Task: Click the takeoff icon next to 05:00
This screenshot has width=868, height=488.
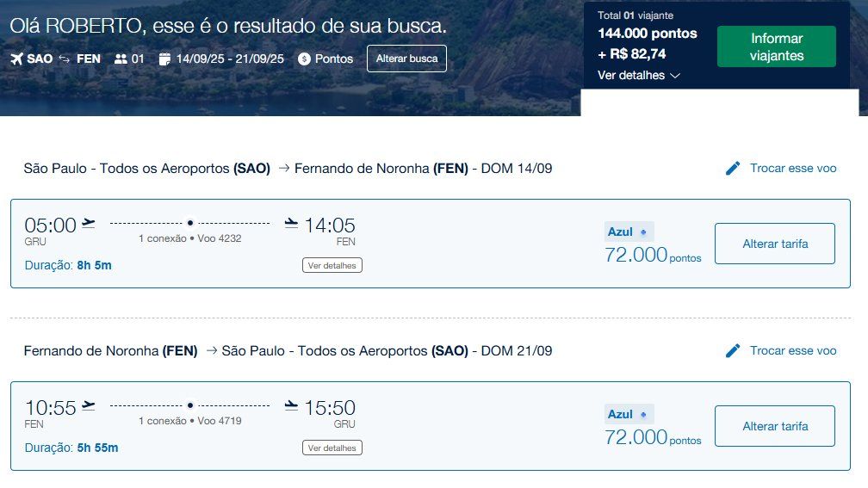Action: point(89,223)
